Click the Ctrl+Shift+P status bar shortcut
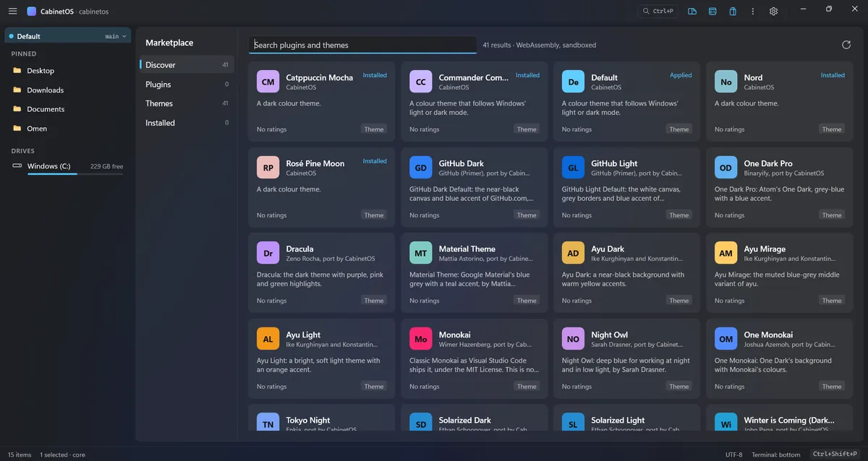This screenshot has width=868, height=461. coord(833,454)
